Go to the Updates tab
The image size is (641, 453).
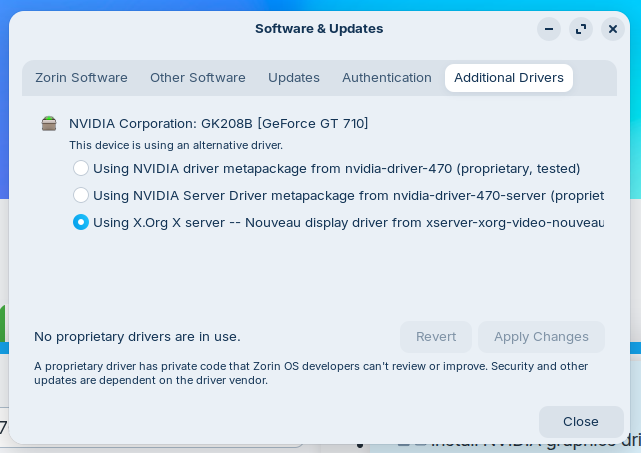tap(294, 78)
